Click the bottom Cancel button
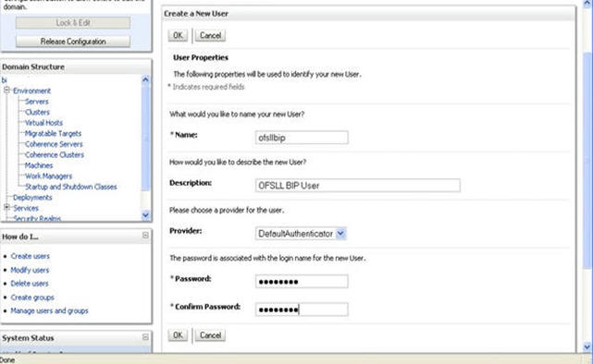This screenshot has height=364, width=593. (210, 335)
